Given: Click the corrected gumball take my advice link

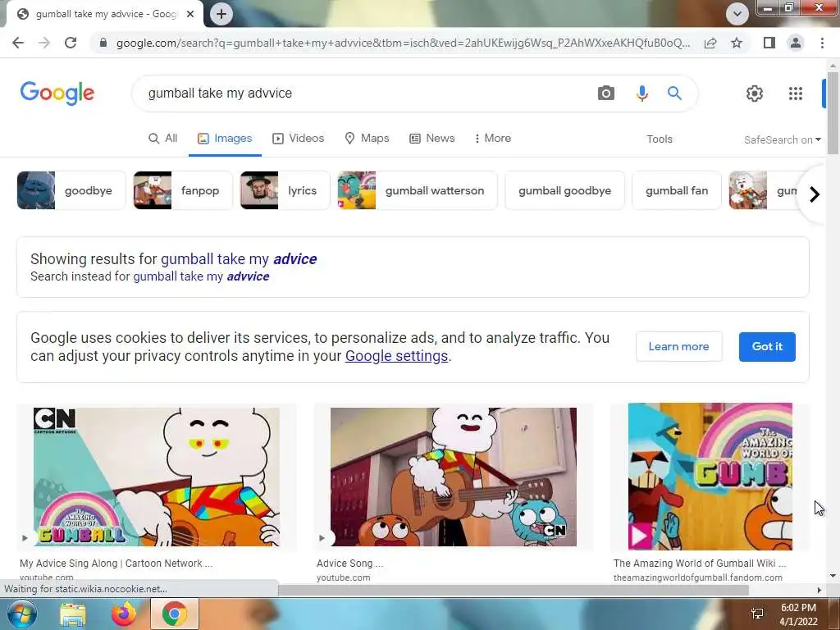Looking at the screenshot, I should pos(239,258).
